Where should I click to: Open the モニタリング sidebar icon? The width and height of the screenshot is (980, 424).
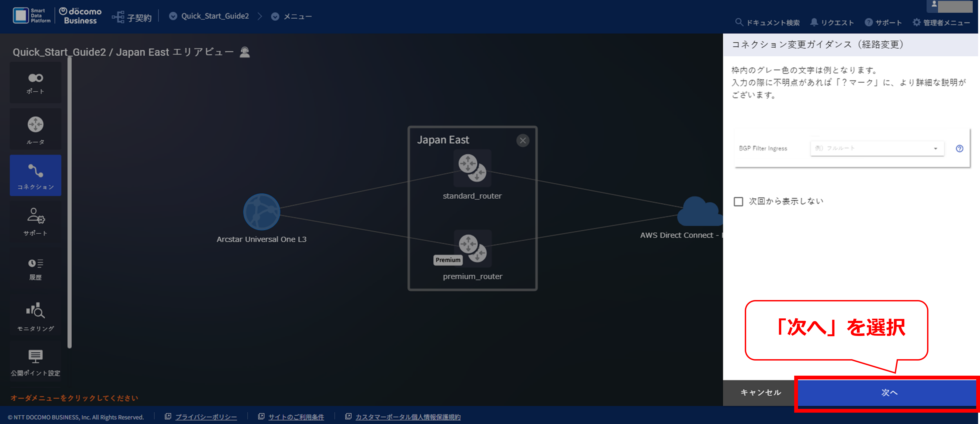(x=35, y=315)
